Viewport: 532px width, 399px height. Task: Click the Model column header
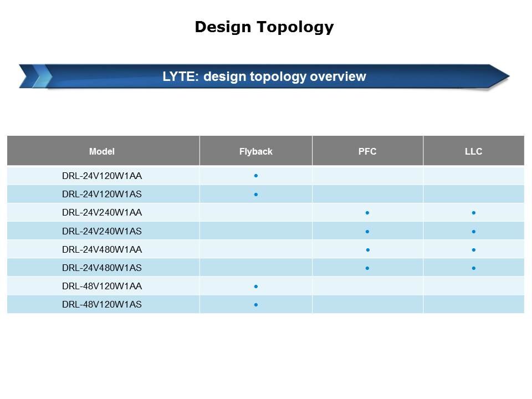point(102,151)
